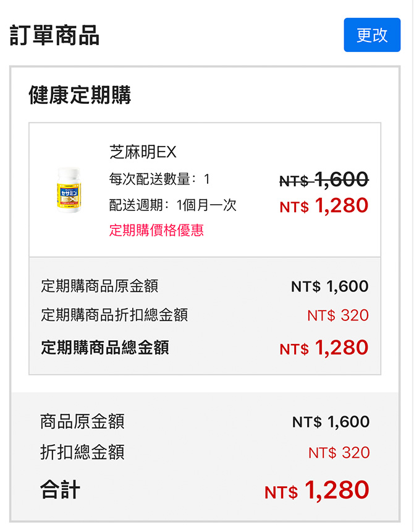Click the NT$ 320 subscription discount amount
The width and height of the screenshot is (414, 532).
tap(337, 315)
